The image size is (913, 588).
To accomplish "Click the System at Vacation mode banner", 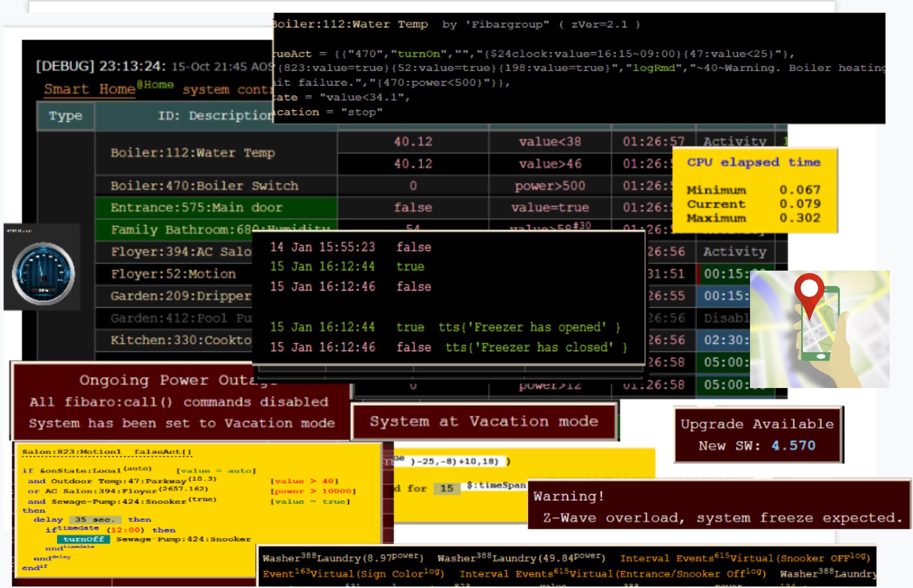I will [484, 422].
